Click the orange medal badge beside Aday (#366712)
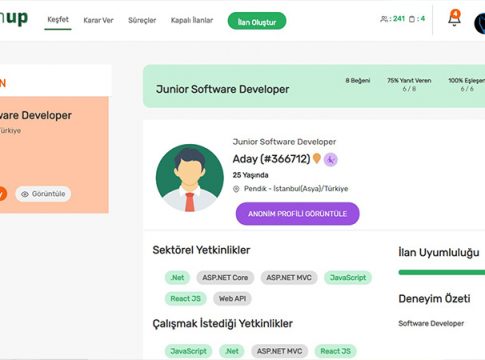 coord(317,159)
